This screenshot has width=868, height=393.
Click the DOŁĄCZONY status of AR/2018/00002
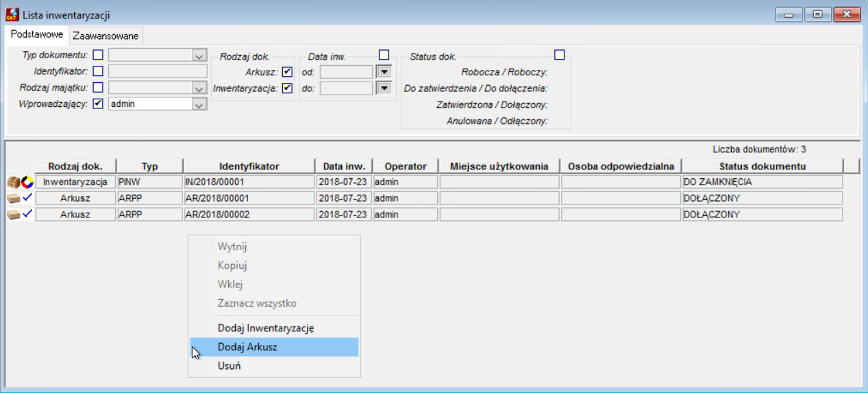coord(762,214)
